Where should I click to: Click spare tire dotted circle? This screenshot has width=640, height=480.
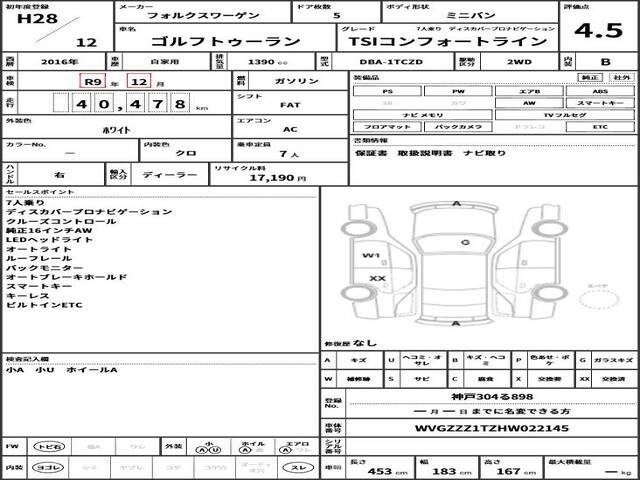point(599,299)
